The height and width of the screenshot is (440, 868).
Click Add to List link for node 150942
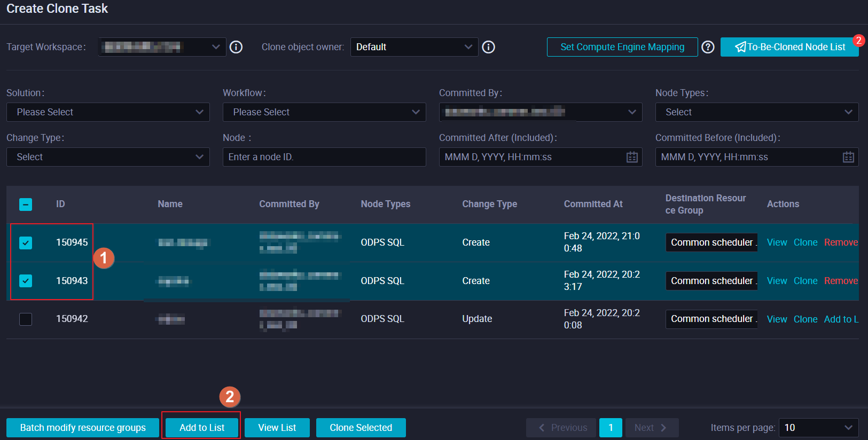[841, 319]
